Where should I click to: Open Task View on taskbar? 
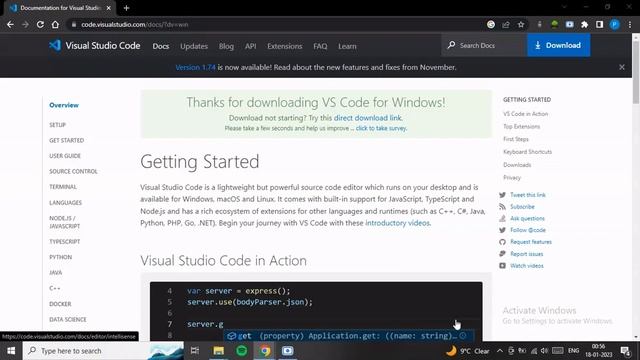click(195, 351)
